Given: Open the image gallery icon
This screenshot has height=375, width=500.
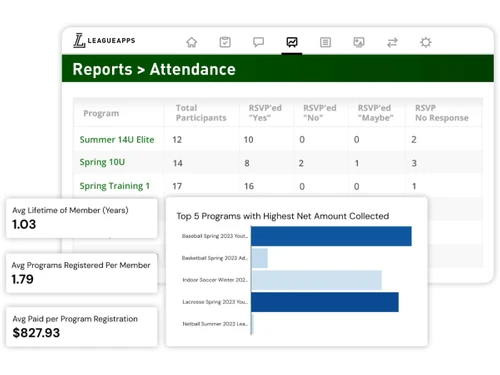Looking at the screenshot, I should [359, 42].
